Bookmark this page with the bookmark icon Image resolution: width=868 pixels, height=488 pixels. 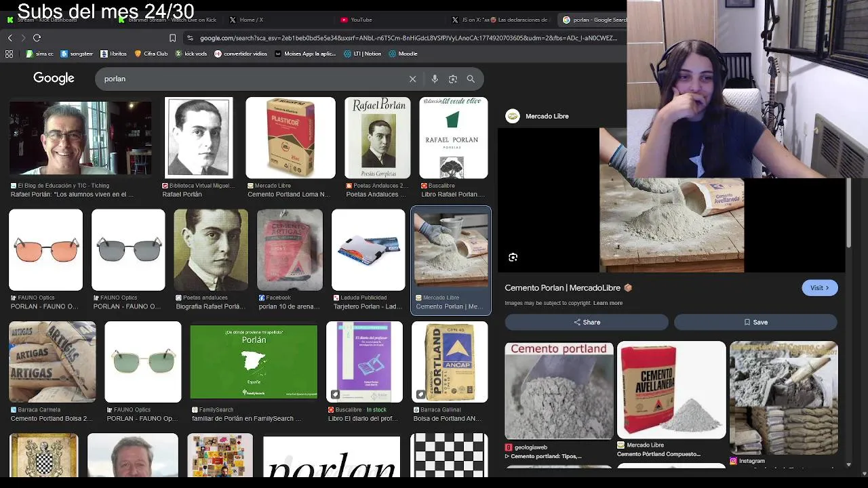click(172, 38)
